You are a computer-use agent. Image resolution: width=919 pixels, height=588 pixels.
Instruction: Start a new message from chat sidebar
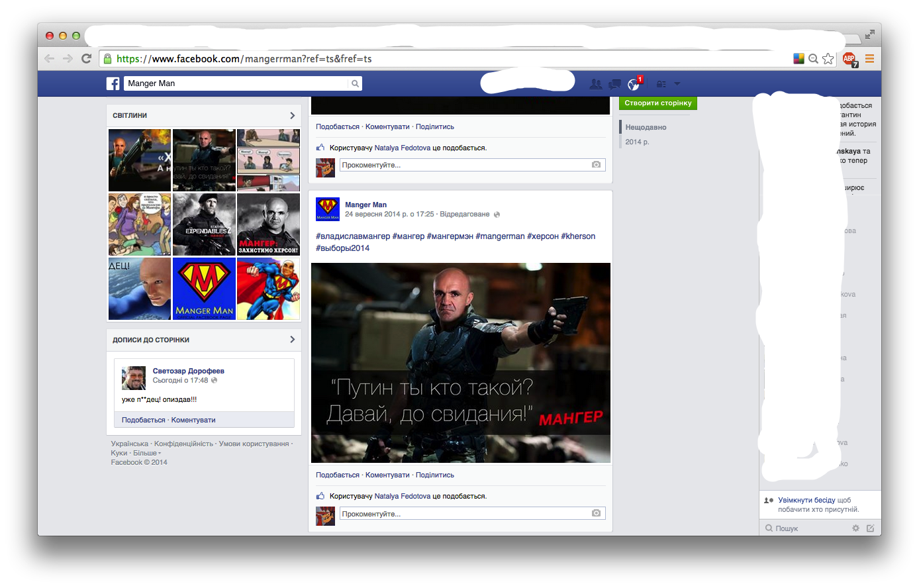pos(870,528)
